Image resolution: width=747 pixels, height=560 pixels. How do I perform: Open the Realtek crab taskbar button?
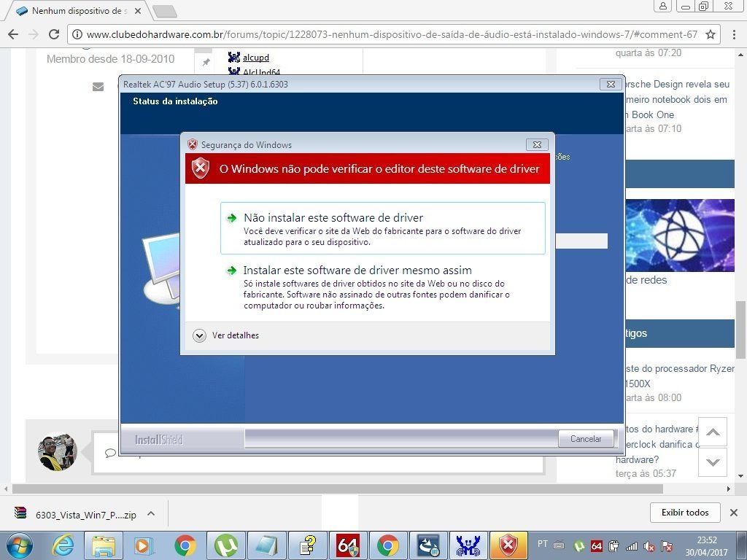[469, 545]
